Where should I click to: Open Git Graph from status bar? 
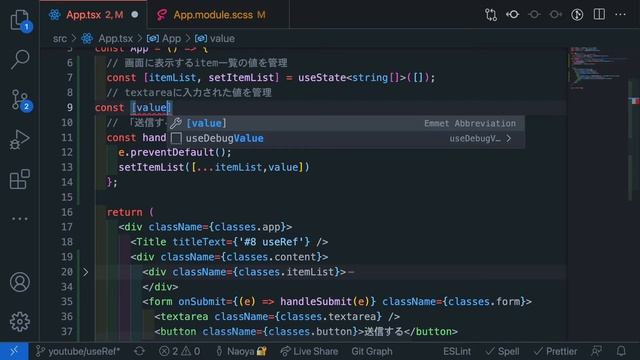click(x=372, y=351)
